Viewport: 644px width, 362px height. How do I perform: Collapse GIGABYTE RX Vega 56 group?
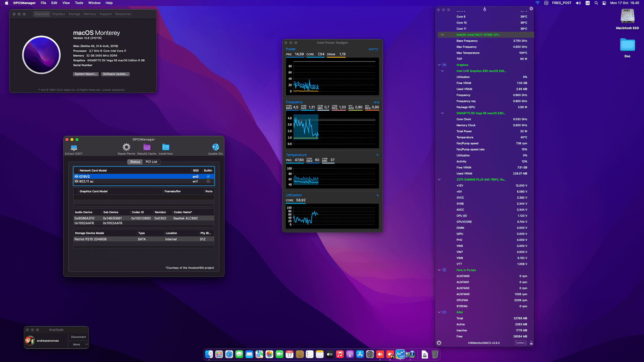(x=442, y=113)
